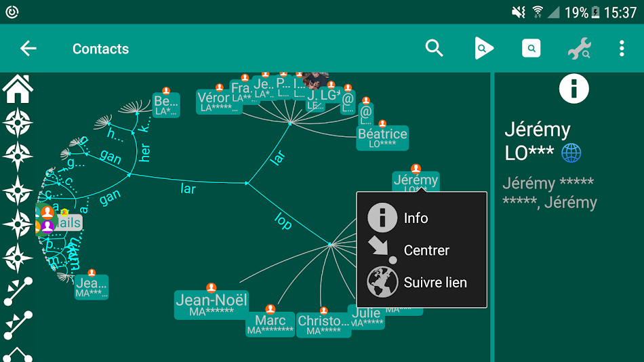Open search with the magnifier icon
644x362 pixels.
pyautogui.click(x=434, y=48)
